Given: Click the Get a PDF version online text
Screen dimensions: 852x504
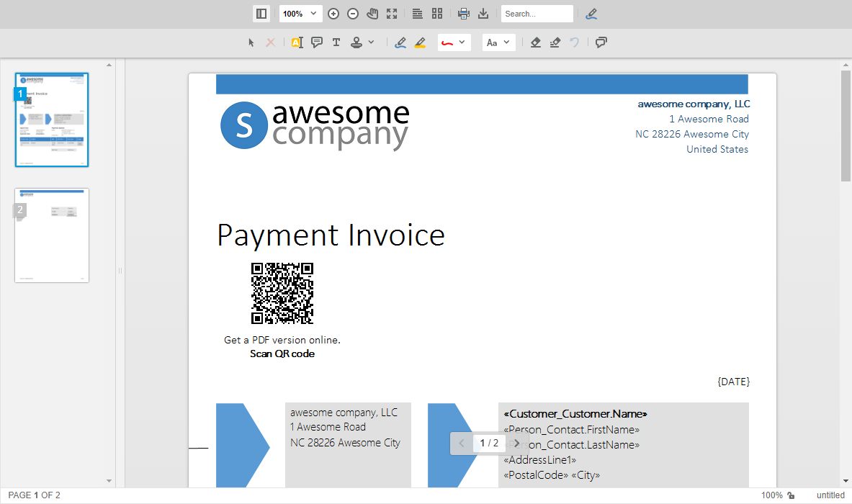Looking at the screenshot, I should pos(282,340).
